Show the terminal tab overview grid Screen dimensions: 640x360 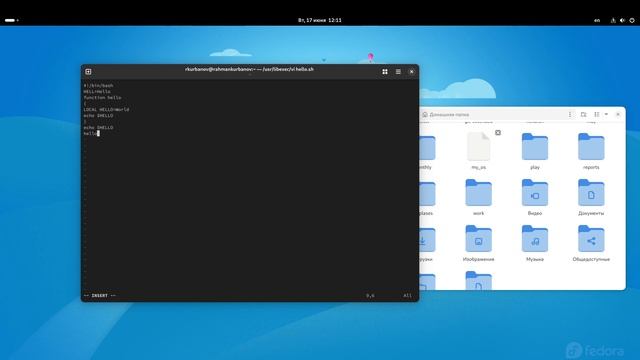385,71
